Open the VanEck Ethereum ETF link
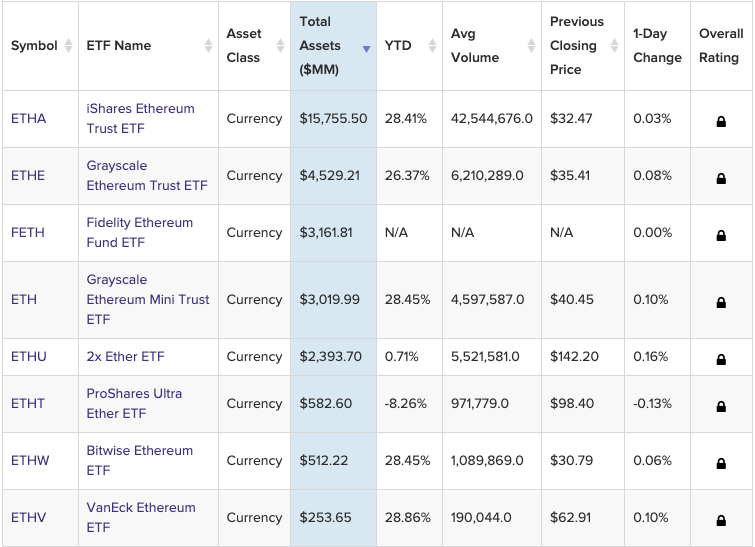 point(140,517)
